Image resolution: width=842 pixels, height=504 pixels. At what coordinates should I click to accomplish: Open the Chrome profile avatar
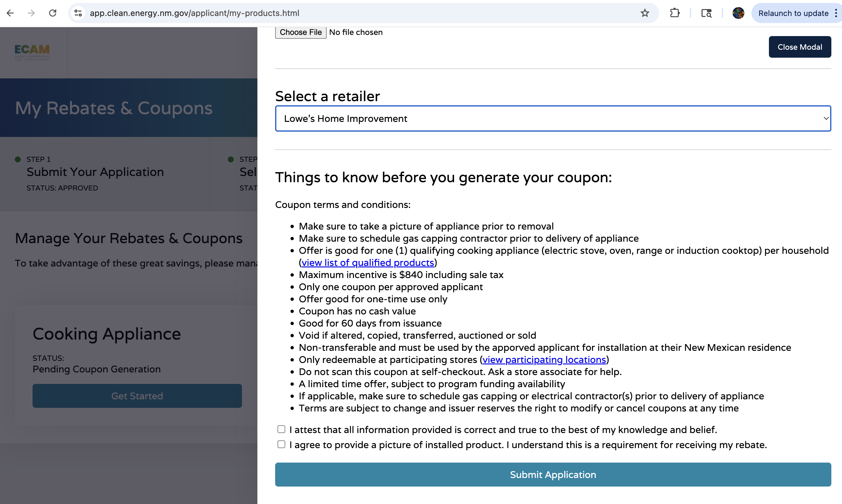[738, 13]
